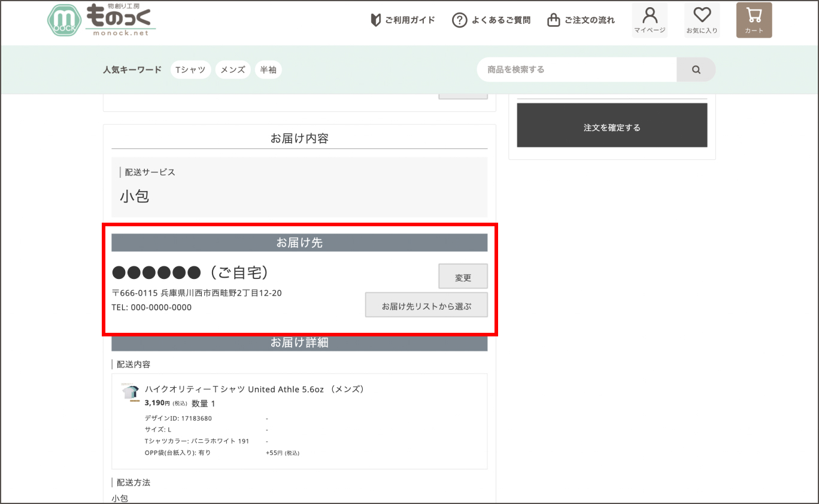The height and width of the screenshot is (504, 819).
Task: Click the magnifier search button
Action: (696, 69)
